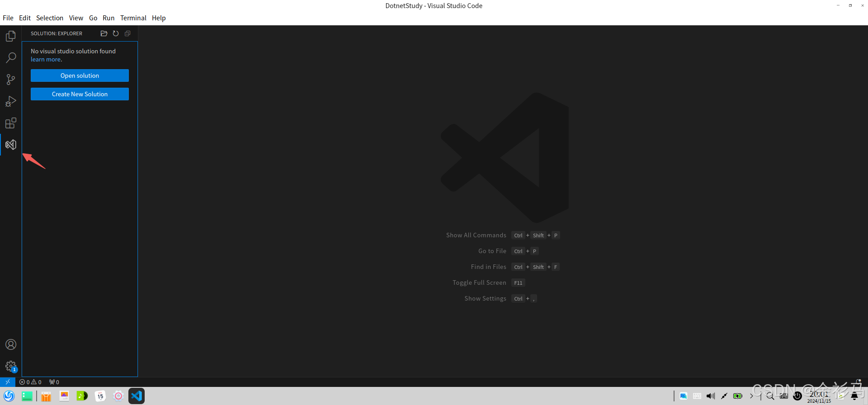The height and width of the screenshot is (405, 868).
Task: Click the open solution folder icon in panel header
Action: [x=104, y=33]
